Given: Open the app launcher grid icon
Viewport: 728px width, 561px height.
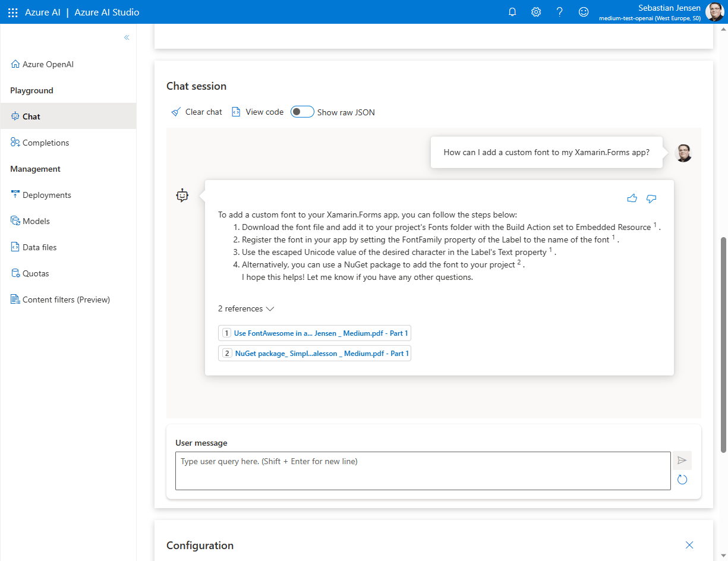Looking at the screenshot, I should (x=12, y=12).
